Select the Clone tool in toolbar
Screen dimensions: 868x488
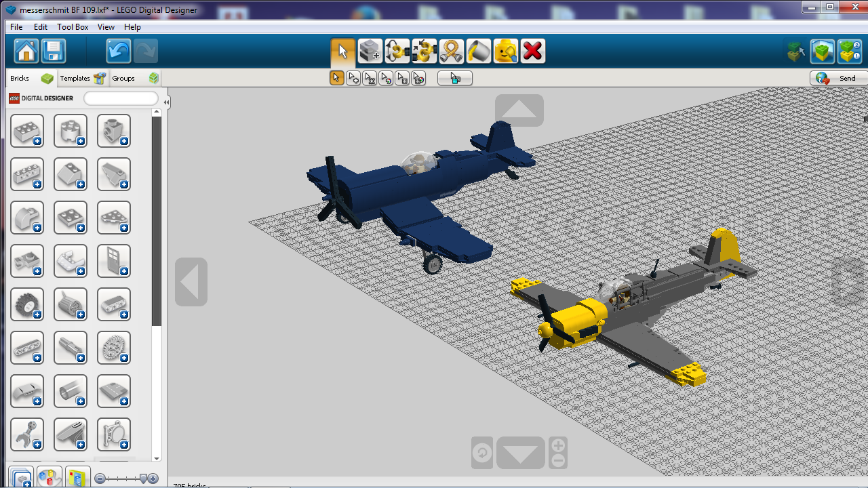coord(370,52)
